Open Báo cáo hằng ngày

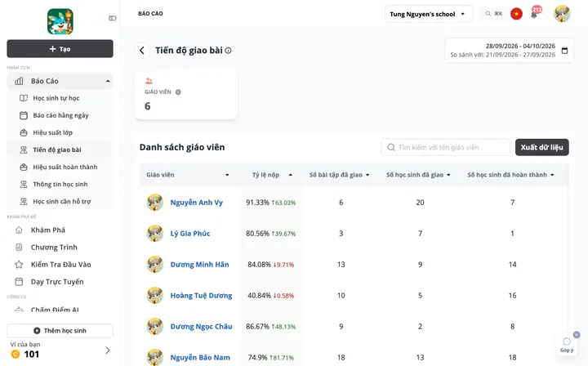[x=60, y=115]
